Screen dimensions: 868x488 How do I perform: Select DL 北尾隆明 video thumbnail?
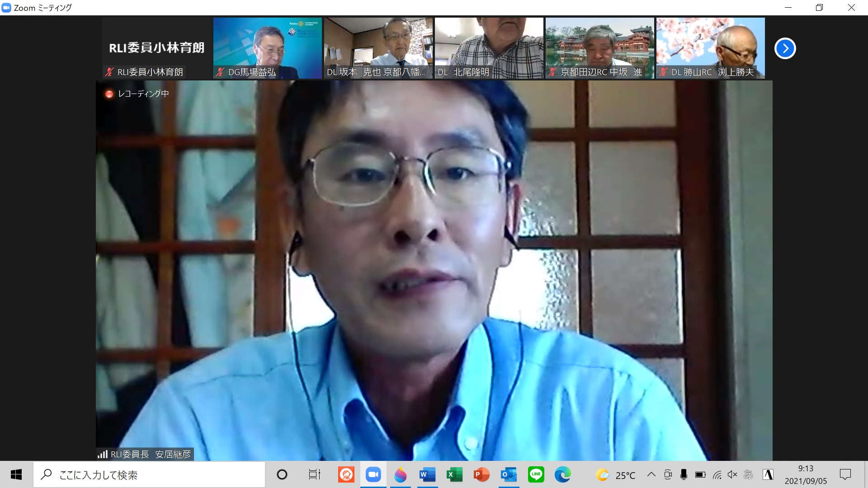[489, 47]
